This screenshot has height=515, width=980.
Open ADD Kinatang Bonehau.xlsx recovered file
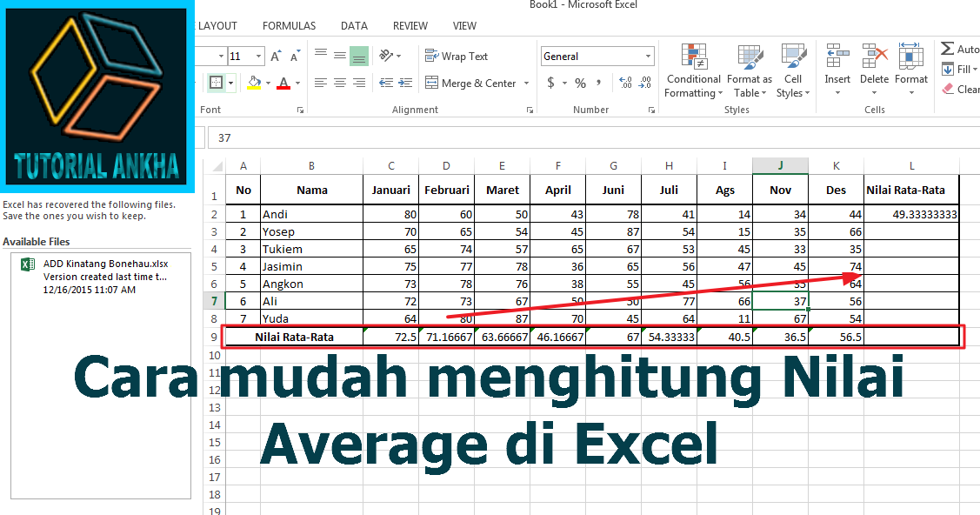click(x=104, y=264)
